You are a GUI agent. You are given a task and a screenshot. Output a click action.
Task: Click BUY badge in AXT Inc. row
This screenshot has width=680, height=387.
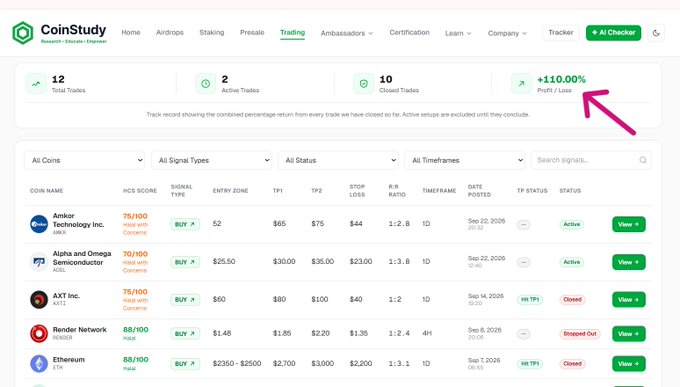(185, 300)
